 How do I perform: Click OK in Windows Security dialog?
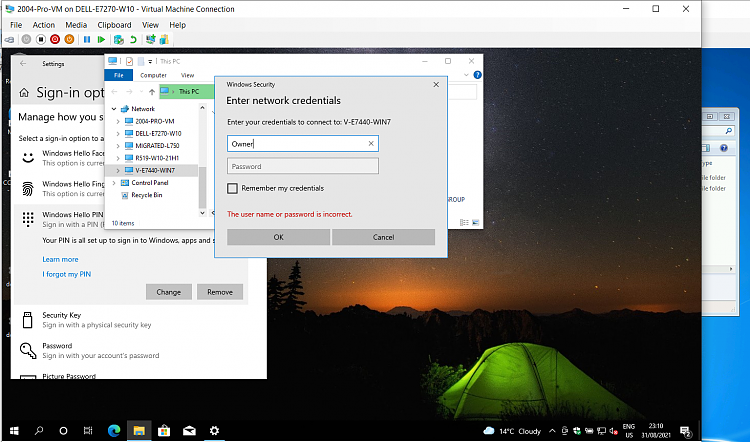[278, 237]
